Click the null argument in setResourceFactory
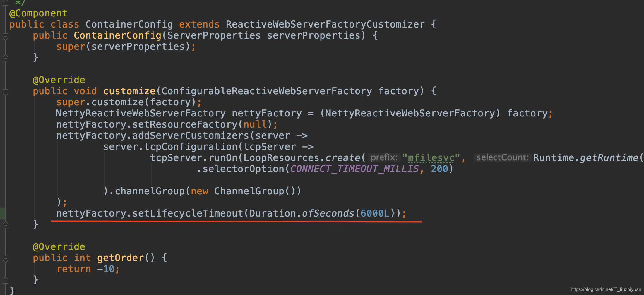 point(255,124)
